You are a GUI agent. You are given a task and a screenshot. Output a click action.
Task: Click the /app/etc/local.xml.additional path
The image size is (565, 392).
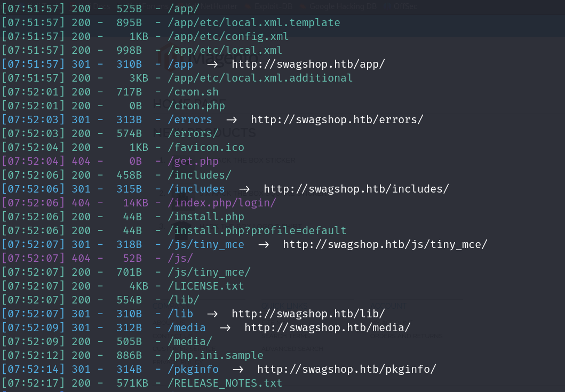tap(260, 78)
